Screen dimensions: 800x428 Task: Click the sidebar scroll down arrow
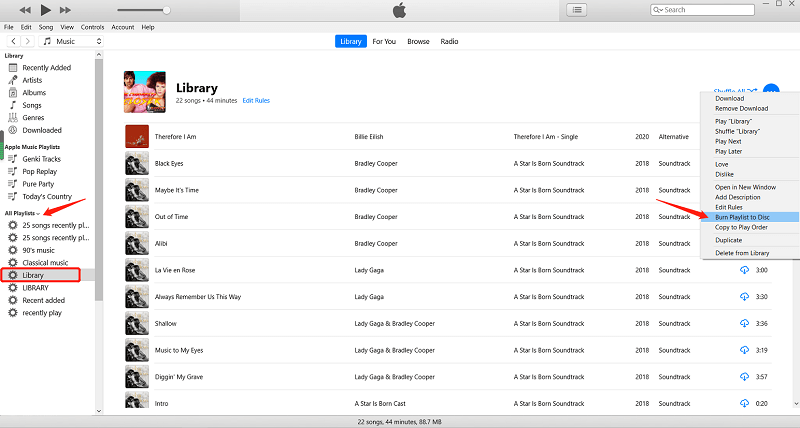point(99,411)
